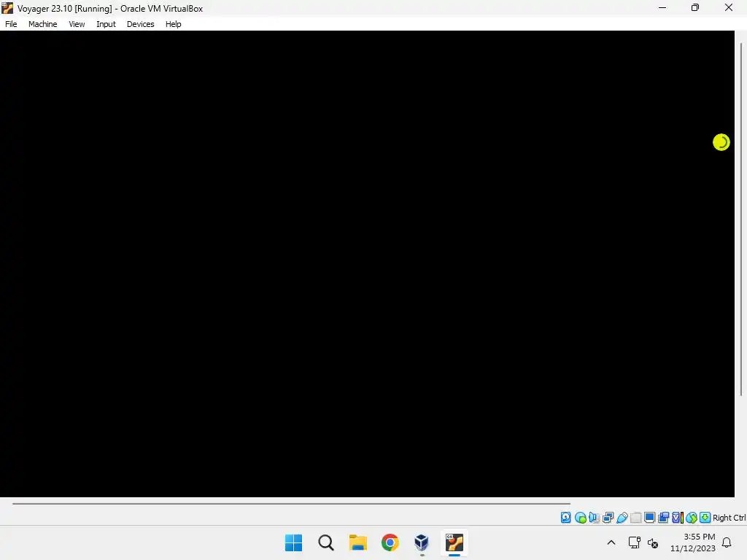
Task: Open Windows Search from the taskbar
Action: point(326,542)
